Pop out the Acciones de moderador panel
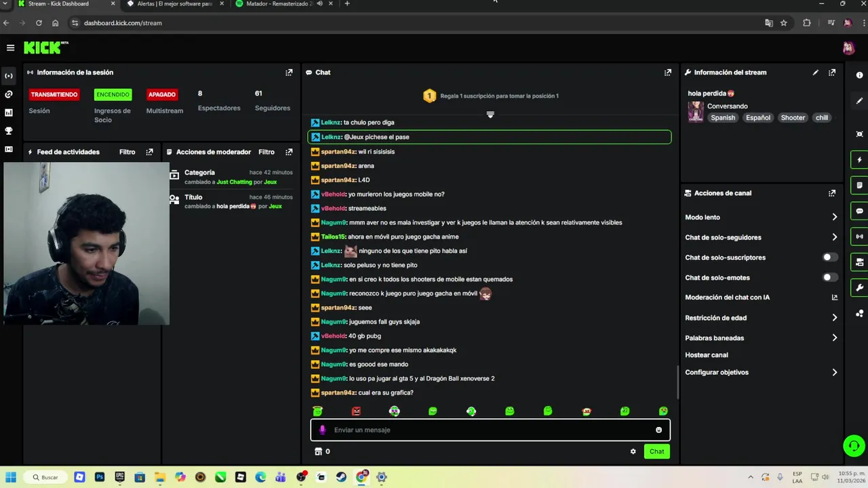 (x=289, y=152)
